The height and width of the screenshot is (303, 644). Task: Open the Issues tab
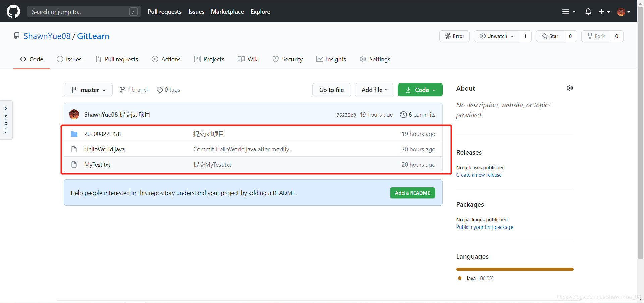point(69,59)
